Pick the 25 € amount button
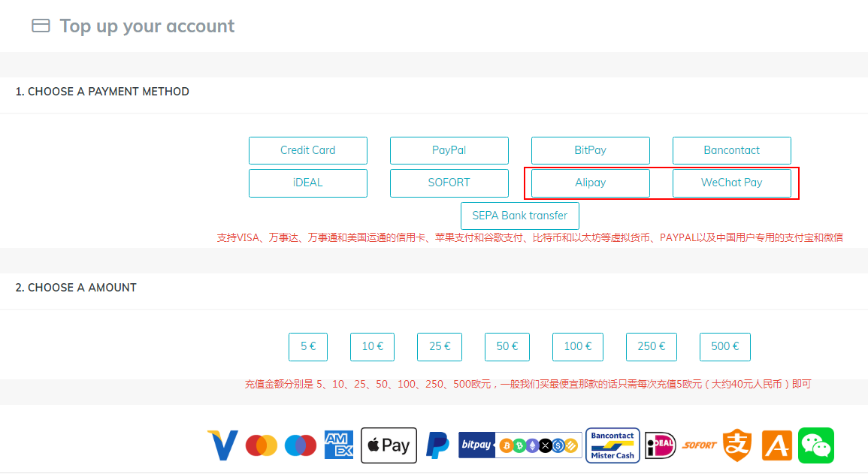The width and height of the screenshot is (868, 474). pyautogui.click(x=440, y=347)
